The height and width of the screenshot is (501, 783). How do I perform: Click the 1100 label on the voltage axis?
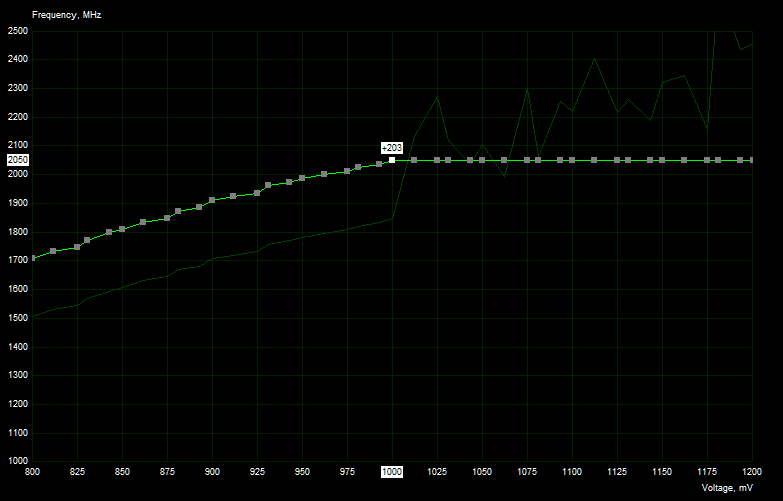pyautogui.click(x=572, y=472)
